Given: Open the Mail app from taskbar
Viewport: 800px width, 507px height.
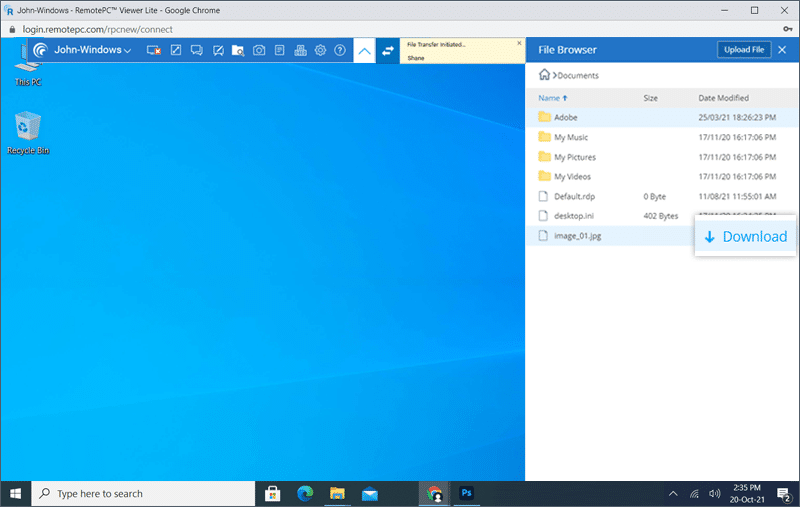Looking at the screenshot, I should pyautogui.click(x=370, y=494).
